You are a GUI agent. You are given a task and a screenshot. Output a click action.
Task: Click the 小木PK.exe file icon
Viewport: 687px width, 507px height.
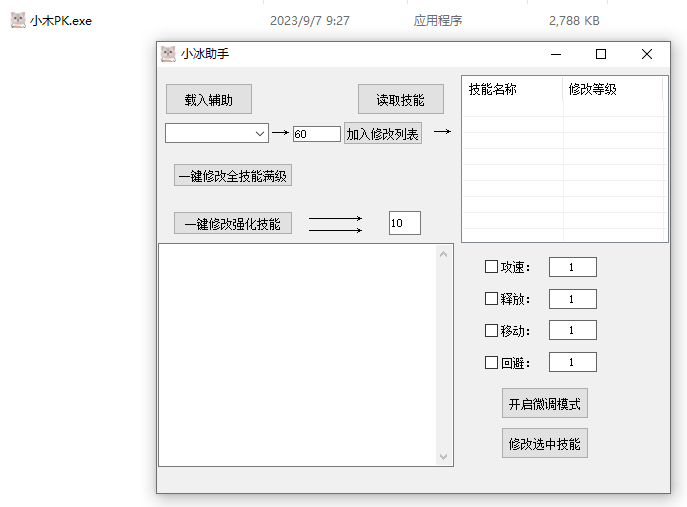(x=17, y=20)
